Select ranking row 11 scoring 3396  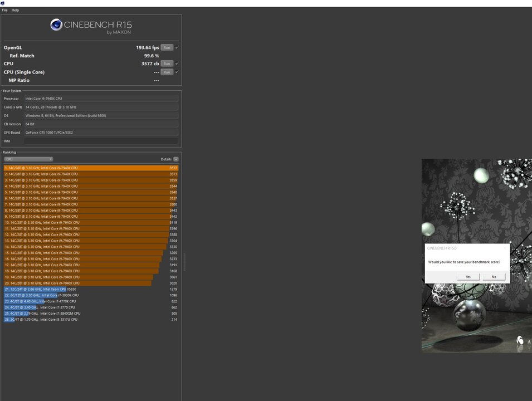pyautogui.click(x=91, y=229)
